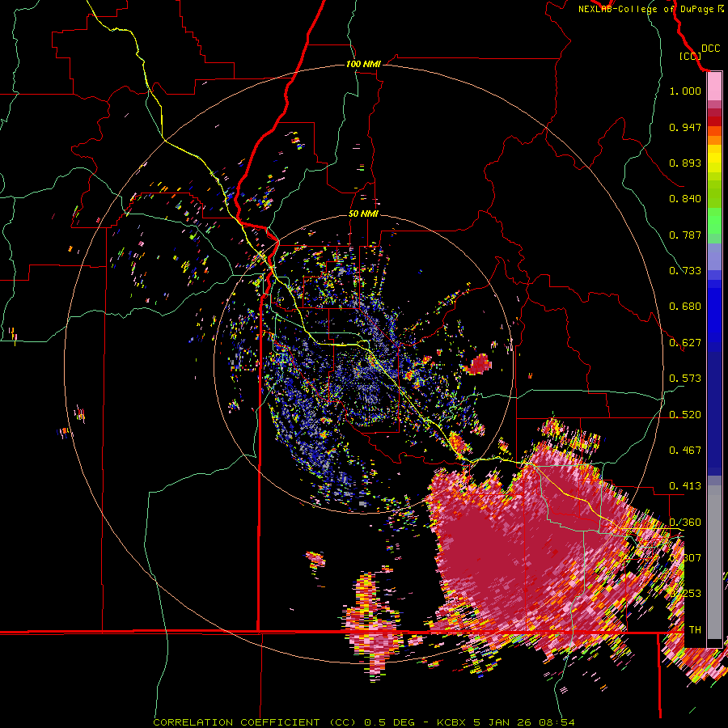The height and width of the screenshot is (728, 728).
Task: Select the 0.413 scale value
Action: [x=685, y=486]
